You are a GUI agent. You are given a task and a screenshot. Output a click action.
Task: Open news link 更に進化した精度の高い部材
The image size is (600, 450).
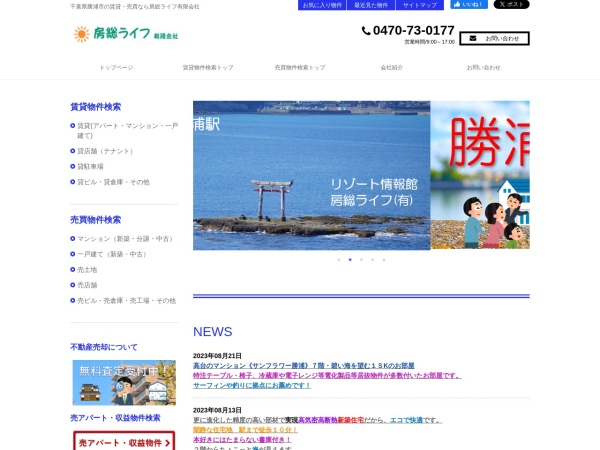pos(318,420)
